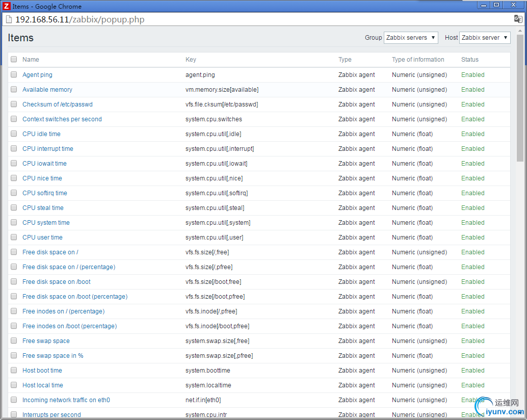527x420 pixels.
Task: Open the Host local time link
Action: pyautogui.click(x=43, y=385)
